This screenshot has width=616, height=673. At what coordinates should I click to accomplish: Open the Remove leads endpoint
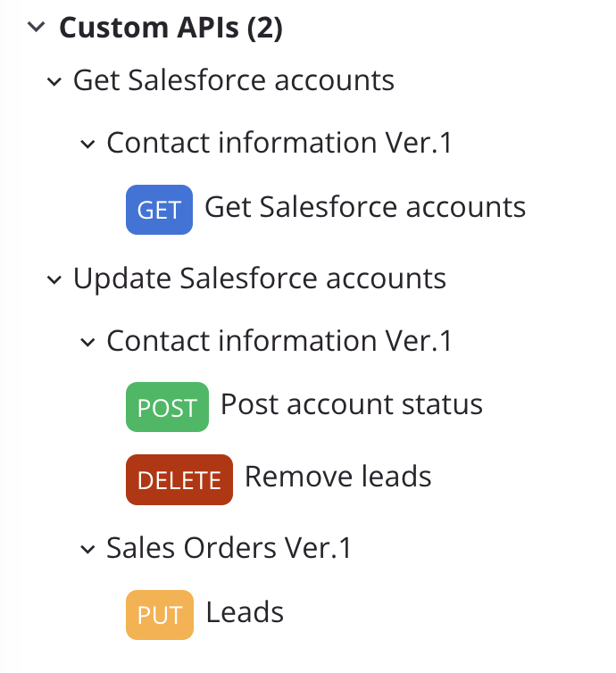(x=337, y=477)
